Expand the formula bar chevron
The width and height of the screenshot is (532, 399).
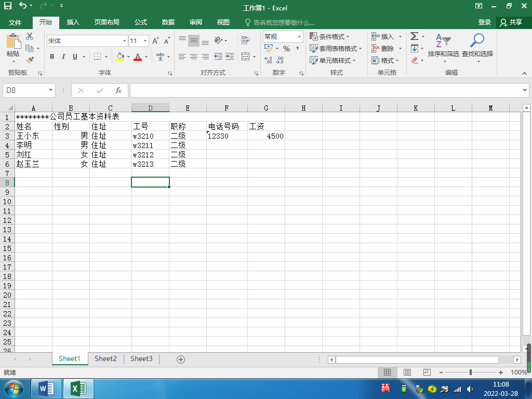525,90
